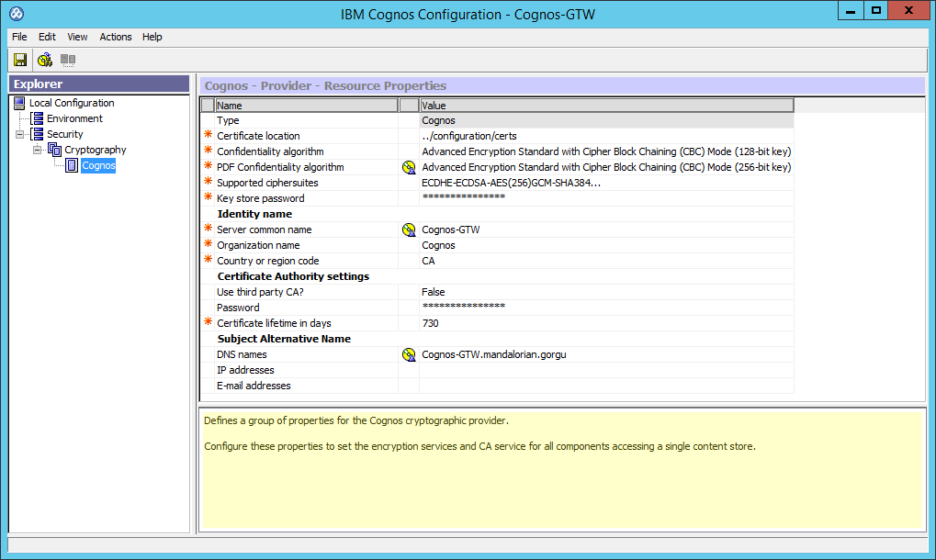Click the IP addresses property label

(245, 370)
